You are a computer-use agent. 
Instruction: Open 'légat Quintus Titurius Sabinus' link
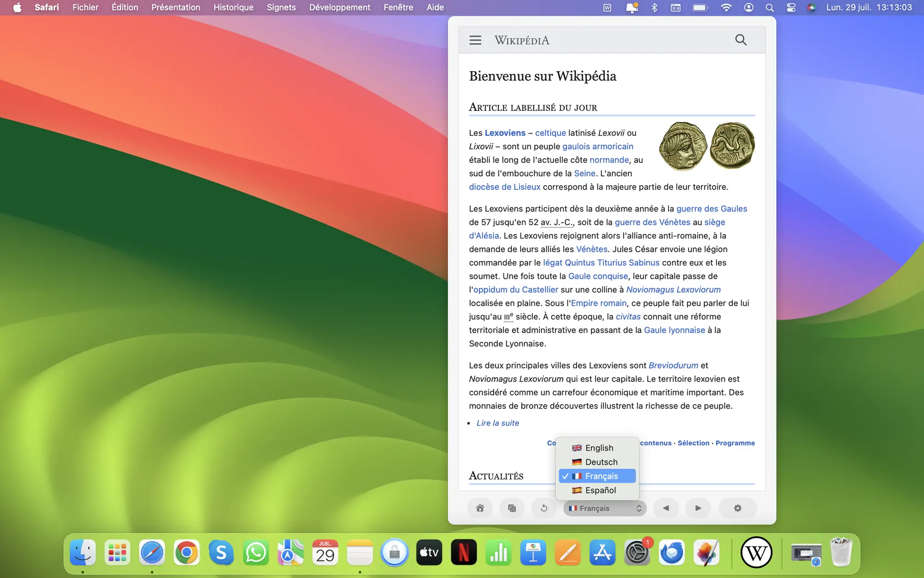click(x=601, y=263)
